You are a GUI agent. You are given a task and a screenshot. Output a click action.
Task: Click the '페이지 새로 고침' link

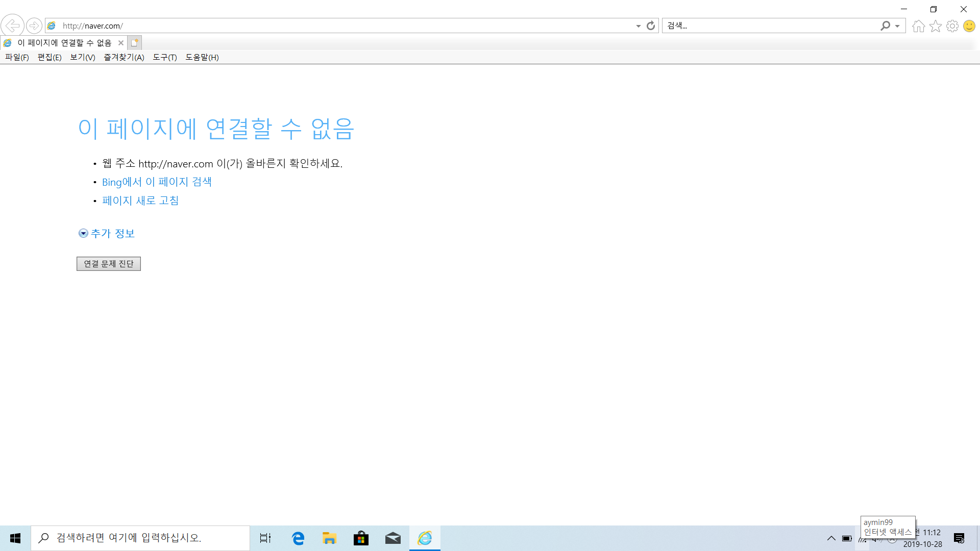coord(140,201)
